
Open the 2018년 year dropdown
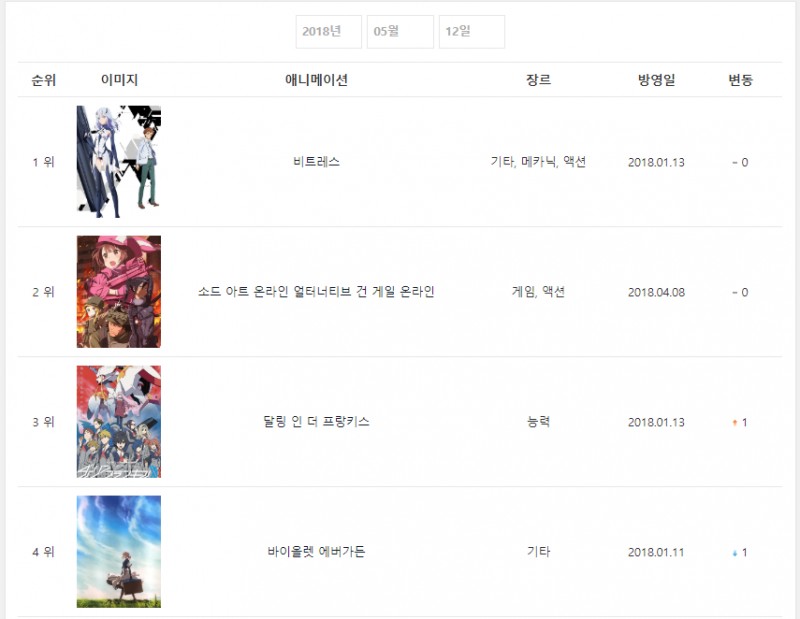pos(329,32)
